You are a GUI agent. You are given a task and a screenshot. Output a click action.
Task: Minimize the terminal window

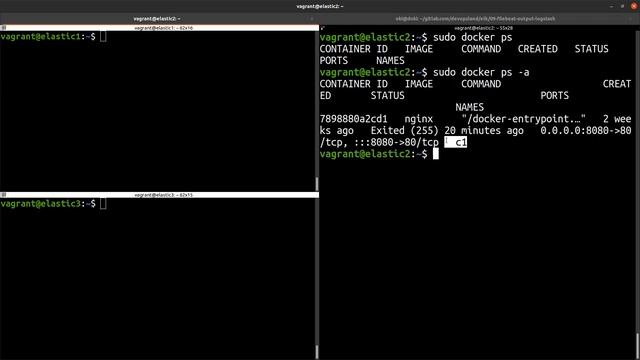click(x=611, y=6)
